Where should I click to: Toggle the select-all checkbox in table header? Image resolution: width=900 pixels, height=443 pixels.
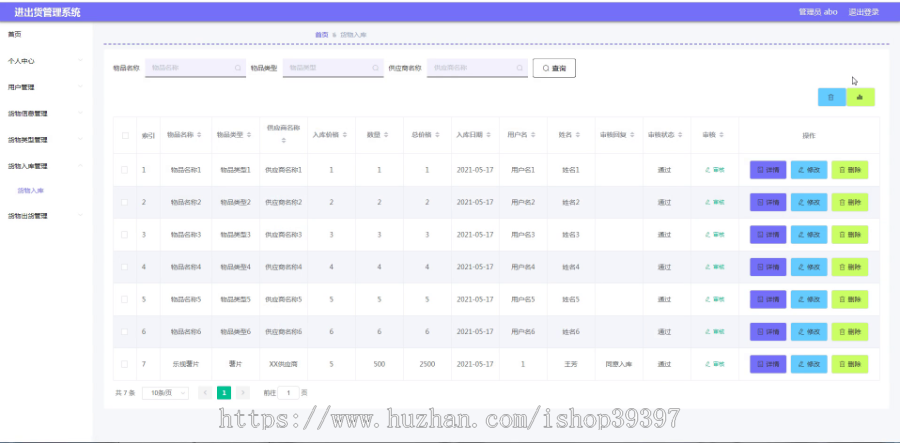click(125, 135)
